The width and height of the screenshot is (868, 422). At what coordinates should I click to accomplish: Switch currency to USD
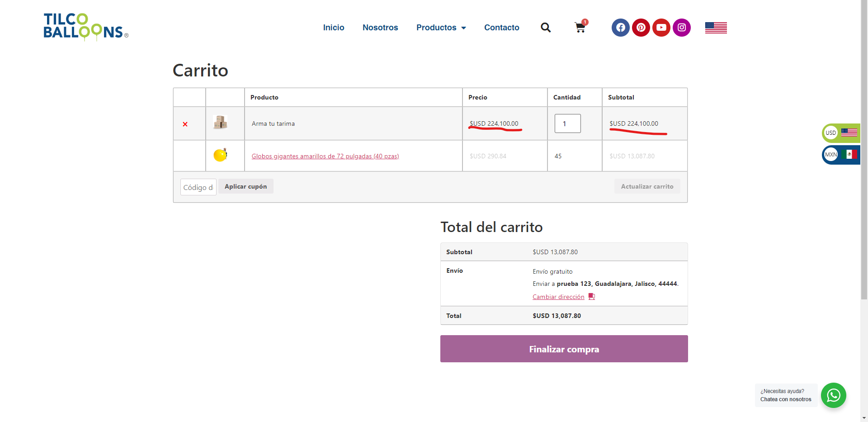click(x=841, y=133)
